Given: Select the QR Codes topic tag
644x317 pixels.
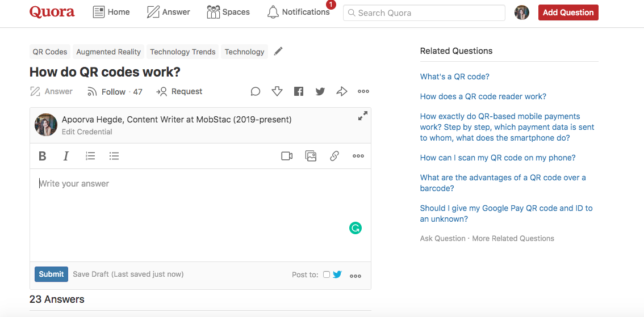Looking at the screenshot, I should tap(50, 52).
